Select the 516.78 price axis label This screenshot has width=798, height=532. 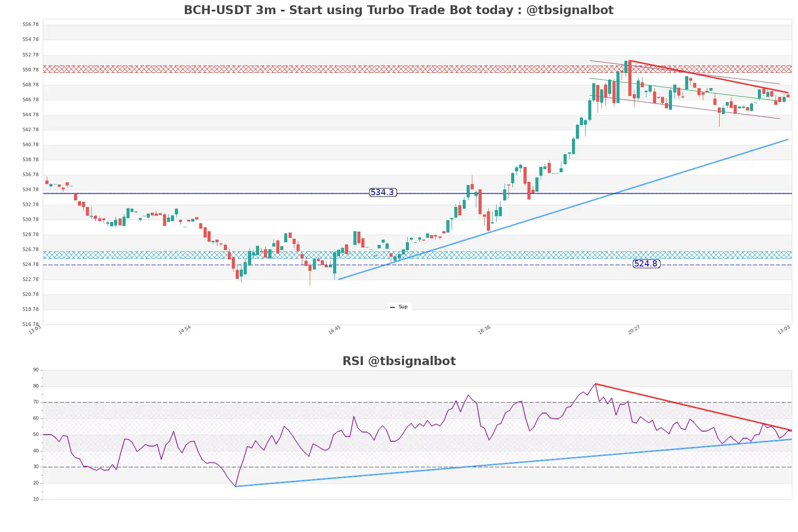(x=30, y=324)
